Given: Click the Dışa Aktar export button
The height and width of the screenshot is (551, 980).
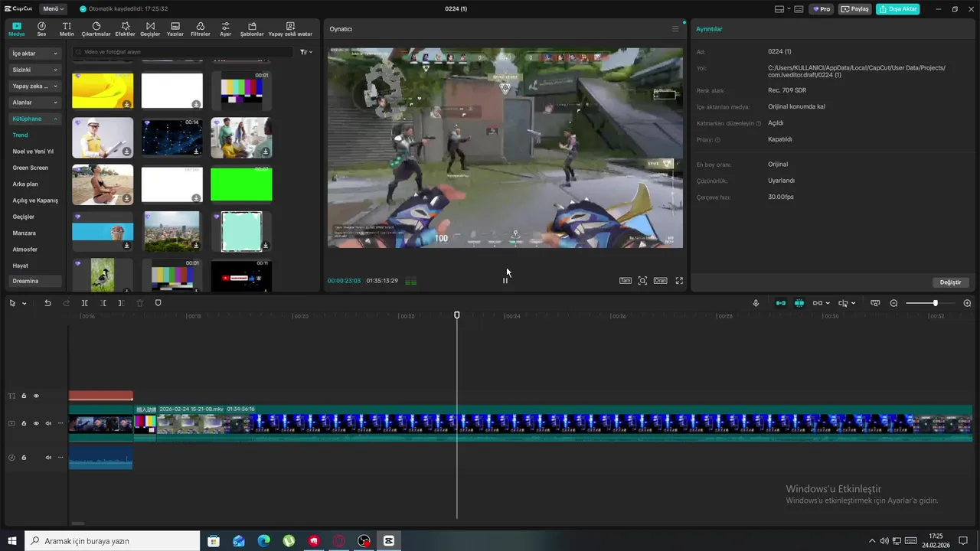Looking at the screenshot, I should point(898,9).
